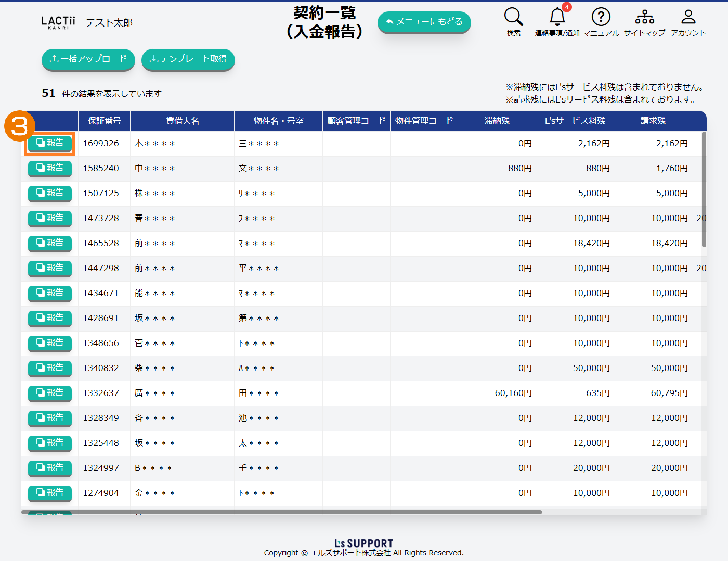Click the 保証番号 column header
This screenshot has width=728, height=561.
pos(104,121)
